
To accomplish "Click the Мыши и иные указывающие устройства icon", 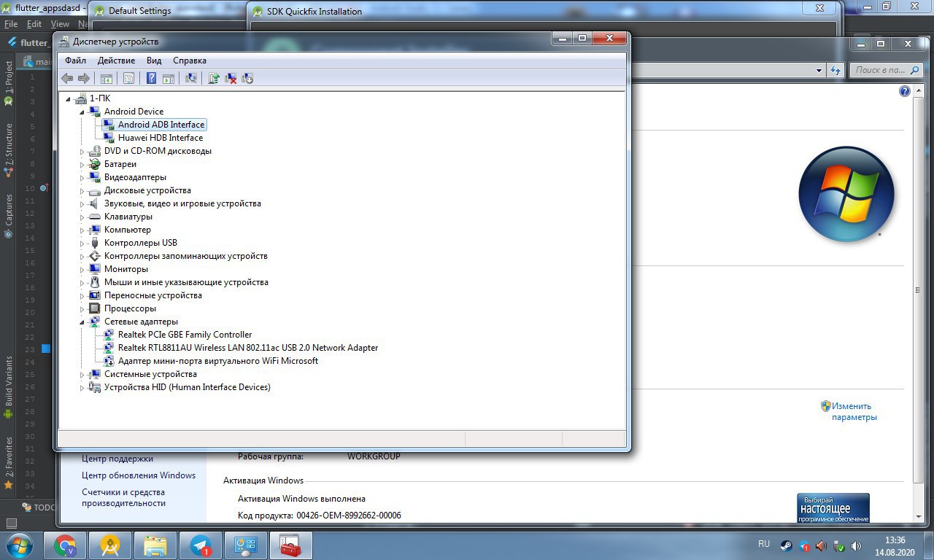I will [x=94, y=282].
